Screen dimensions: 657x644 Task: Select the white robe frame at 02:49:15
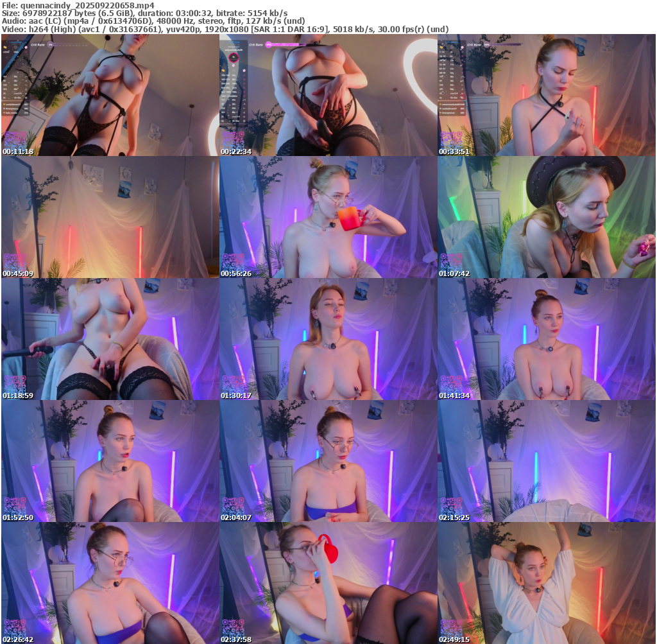[x=546, y=583]
